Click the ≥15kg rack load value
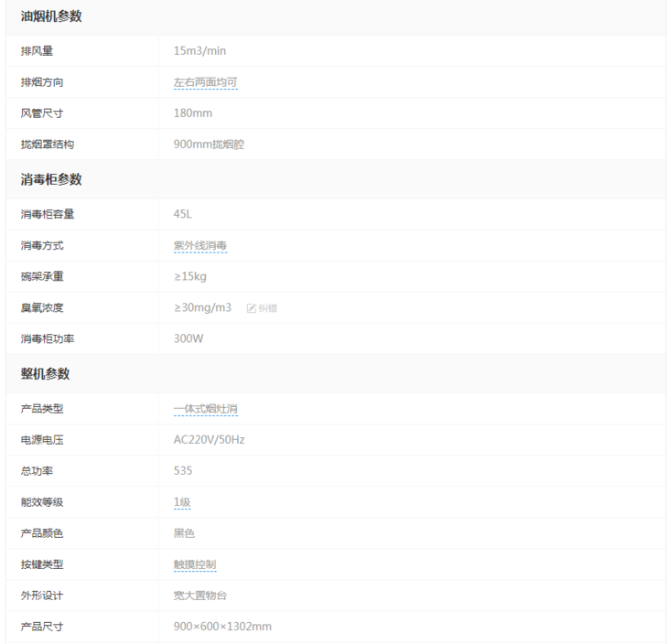This screenshot has width=668, height=644. pos(192,276)
